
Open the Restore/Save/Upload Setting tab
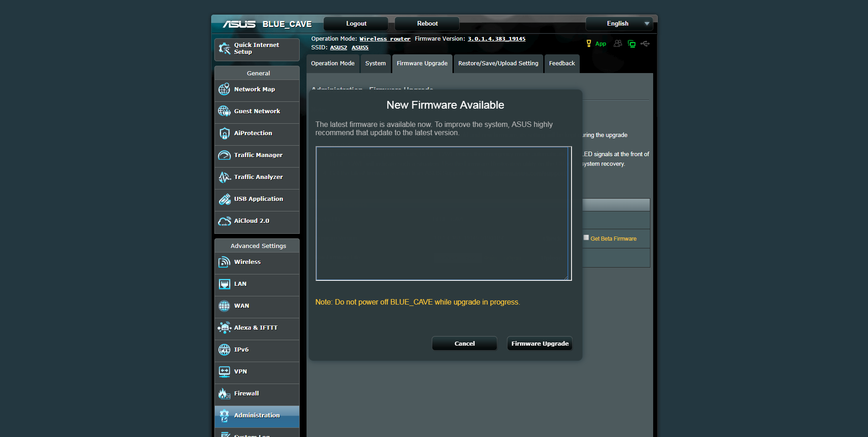498,63
